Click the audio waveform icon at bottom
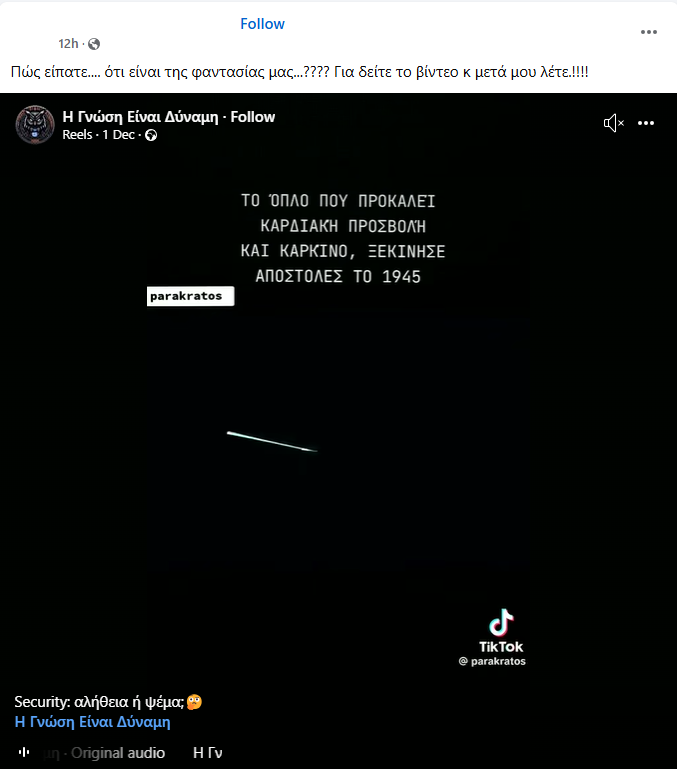The width and height of the screenshot is (677, 769). pyautogui.click(x=24, y=752)
